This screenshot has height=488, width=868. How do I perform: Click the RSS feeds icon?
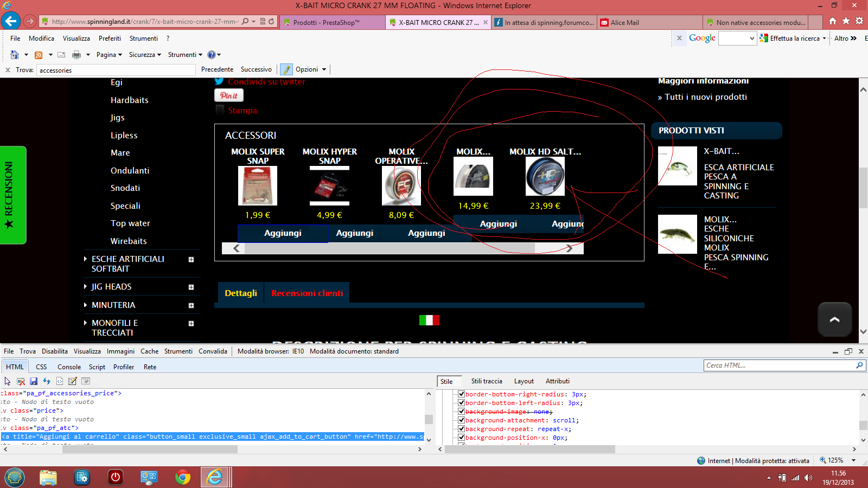pyautogui.click(x=39, y=55)
